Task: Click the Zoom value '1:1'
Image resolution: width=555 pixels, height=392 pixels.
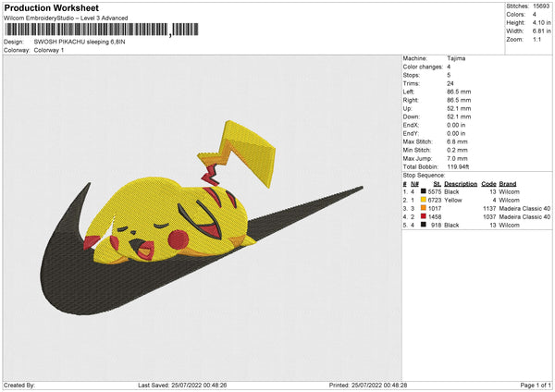Action: tap(536, 40)
